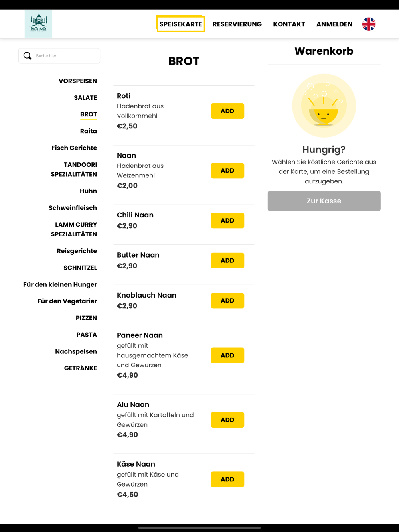Open the Tandoori Spezialitäten category
The height and width of the screenshot is (532, 399).
pyautogui.click(x=74, y=169)
